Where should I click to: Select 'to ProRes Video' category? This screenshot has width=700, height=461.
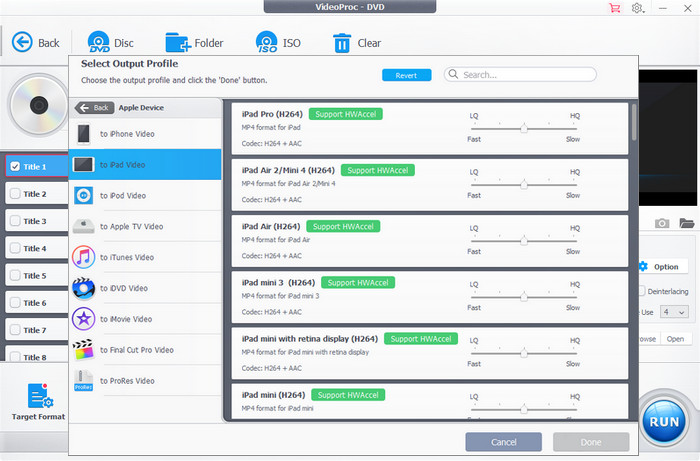145,381
